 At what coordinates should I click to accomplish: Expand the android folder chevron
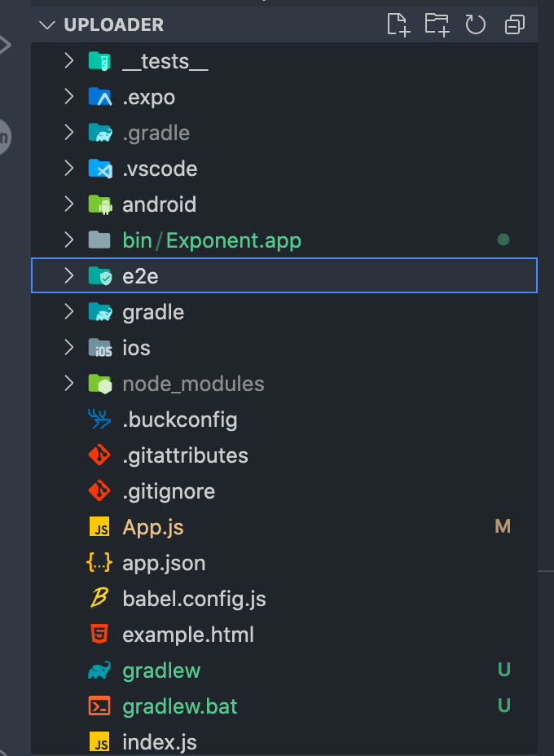[68, 204]
